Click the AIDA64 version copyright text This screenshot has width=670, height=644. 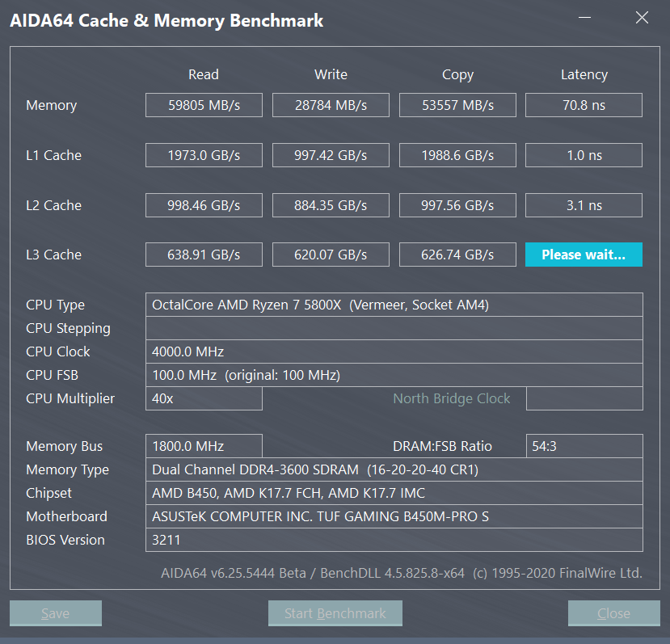point(402,573)
